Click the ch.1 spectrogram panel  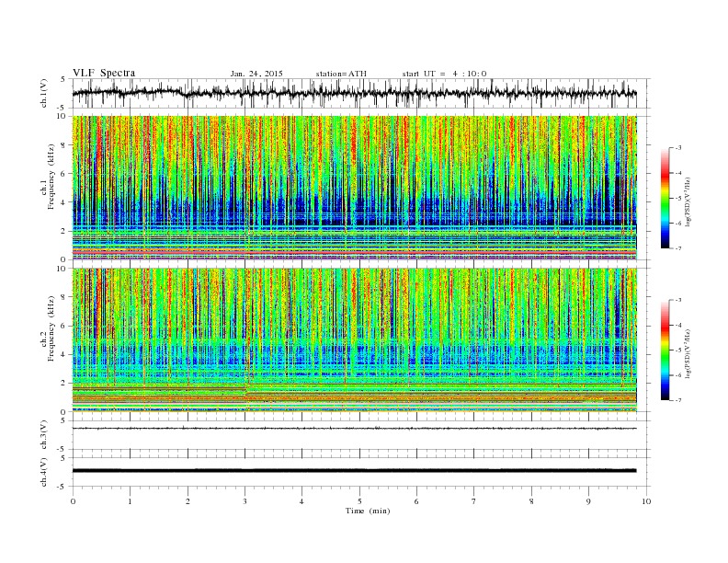(354, 188)
